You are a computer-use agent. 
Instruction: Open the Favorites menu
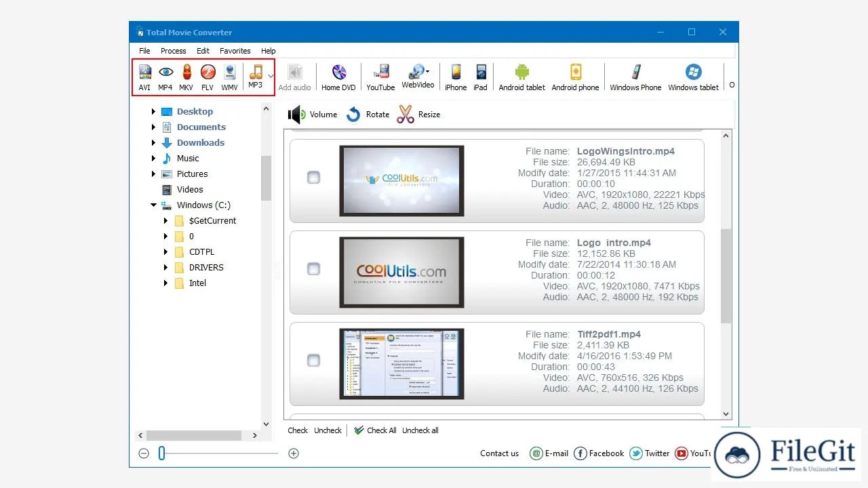pos(235,51)
